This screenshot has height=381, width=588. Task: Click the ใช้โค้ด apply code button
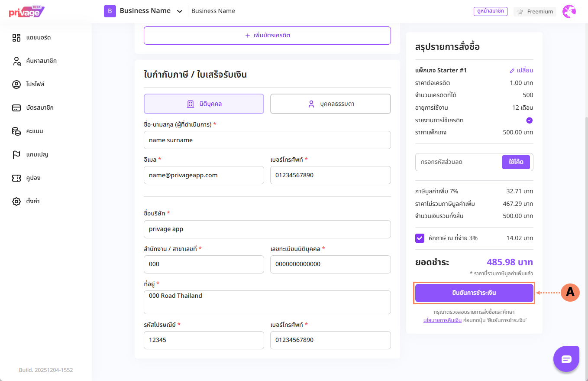(516, 162)
